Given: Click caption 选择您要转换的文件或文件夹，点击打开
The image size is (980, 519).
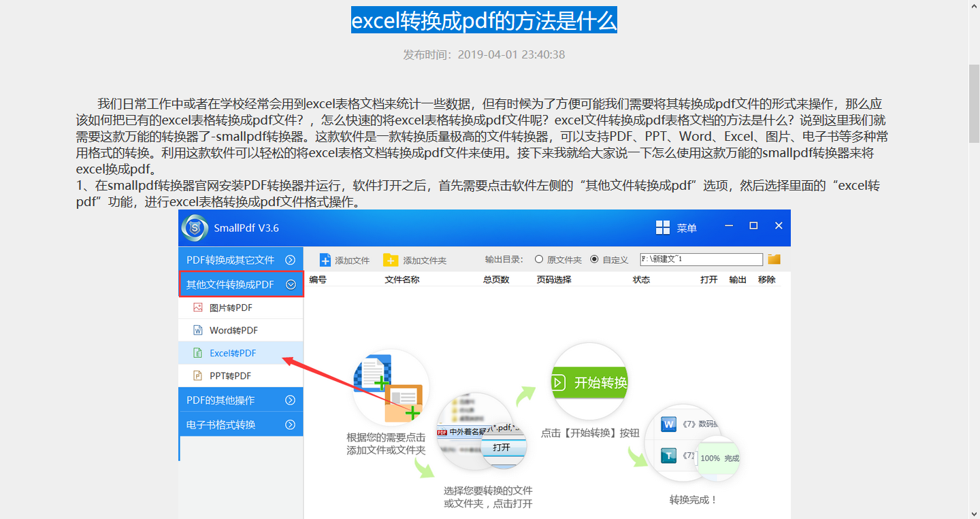Looking at the screenshot, I should pyautogui.click(x=488, y=497).
